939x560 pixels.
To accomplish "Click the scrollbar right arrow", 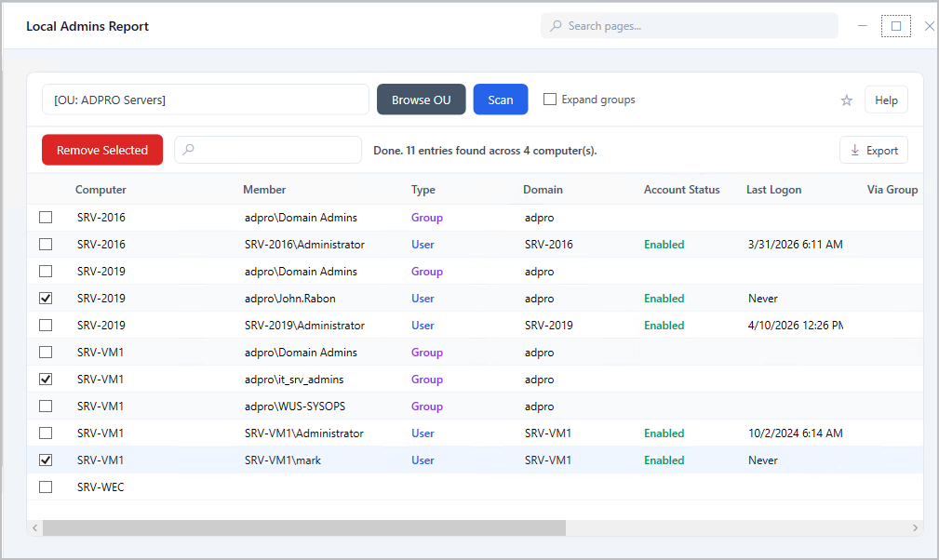I will (x=915, y=527).
